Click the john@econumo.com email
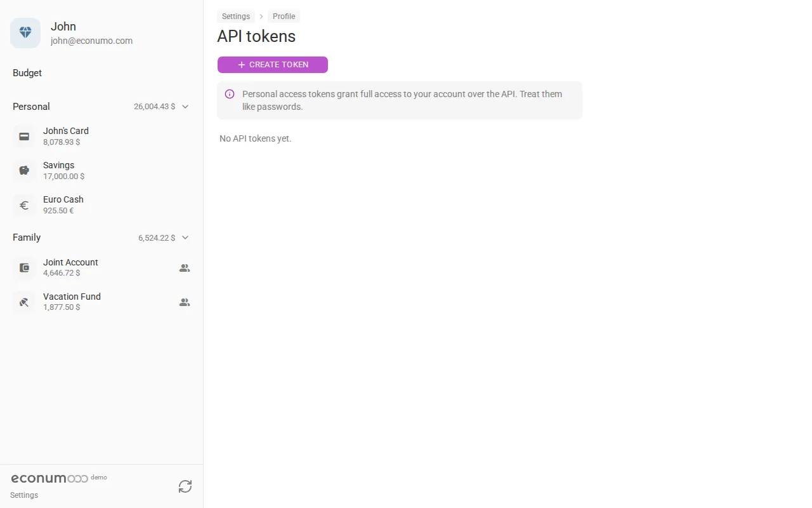 pyautogui.click(x=91, y=41)
